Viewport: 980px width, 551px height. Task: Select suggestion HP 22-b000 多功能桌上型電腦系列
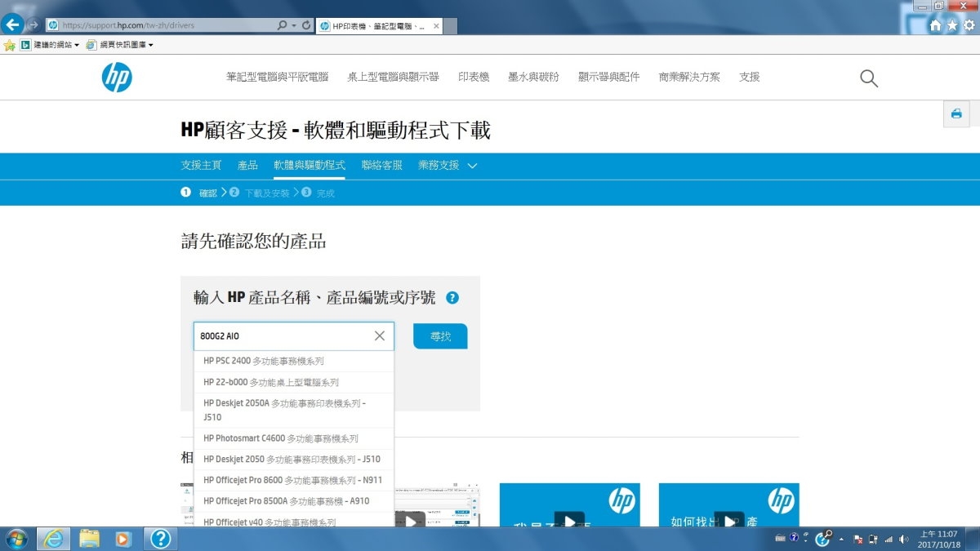pyautogui.click(x=294, y=382)
